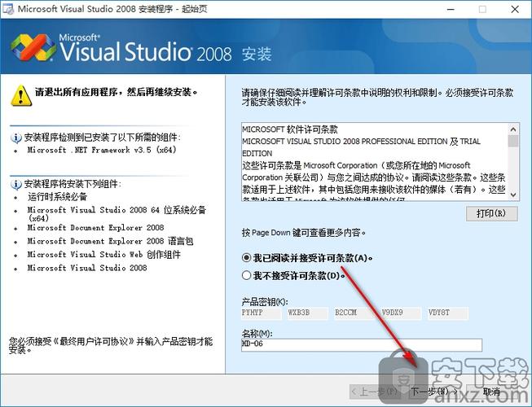Click the product key box B2CCM

click(354, 313)
